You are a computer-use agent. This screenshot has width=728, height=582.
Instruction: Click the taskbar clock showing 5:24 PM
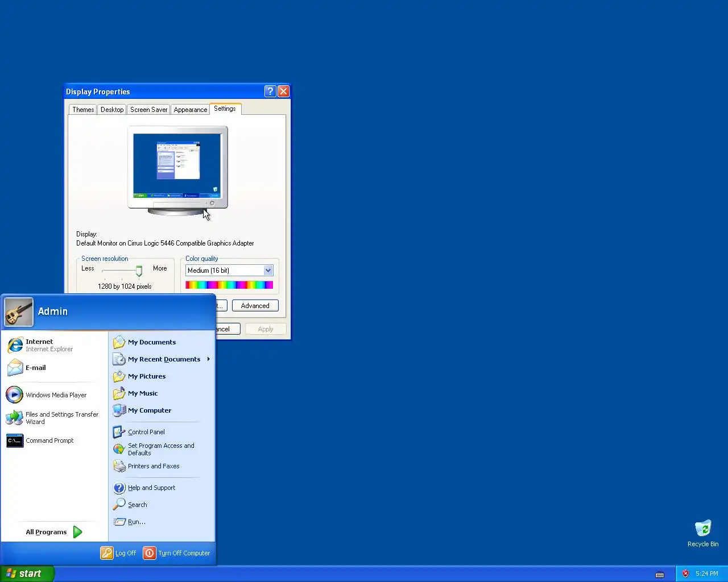coord(707,573)
